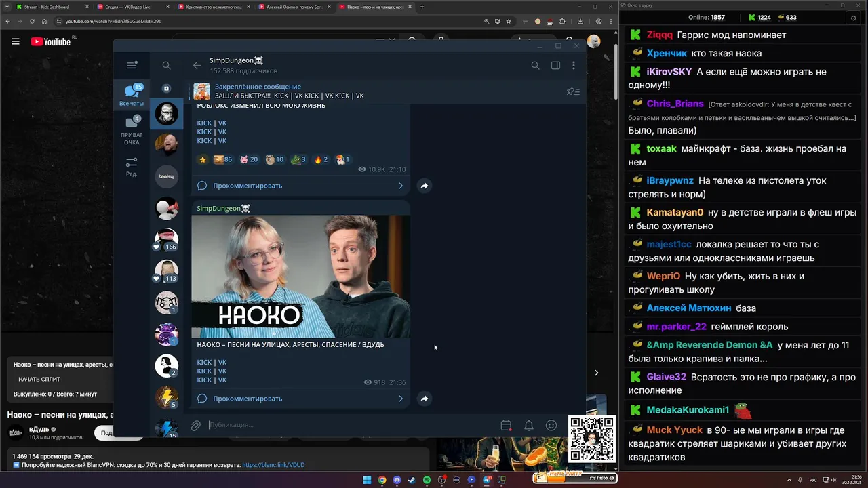This screenshot has width=868, height=488.
Task: Go back using the Telegram arrow
Action: click(197, 65)
